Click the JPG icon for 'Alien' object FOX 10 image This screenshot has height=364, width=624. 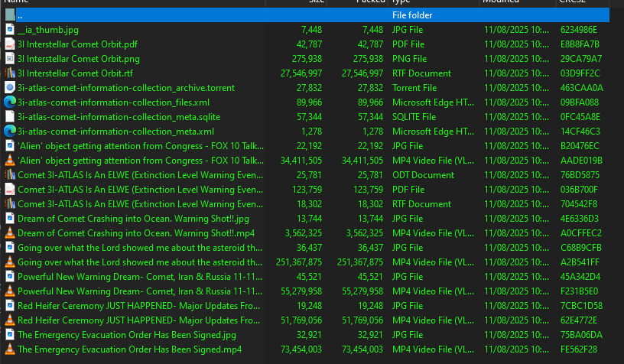pos(10,146)
